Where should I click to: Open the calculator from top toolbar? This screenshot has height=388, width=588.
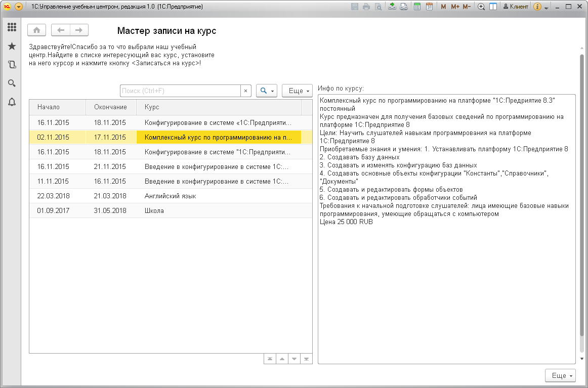pyautogui.click(x=417, y=7)
